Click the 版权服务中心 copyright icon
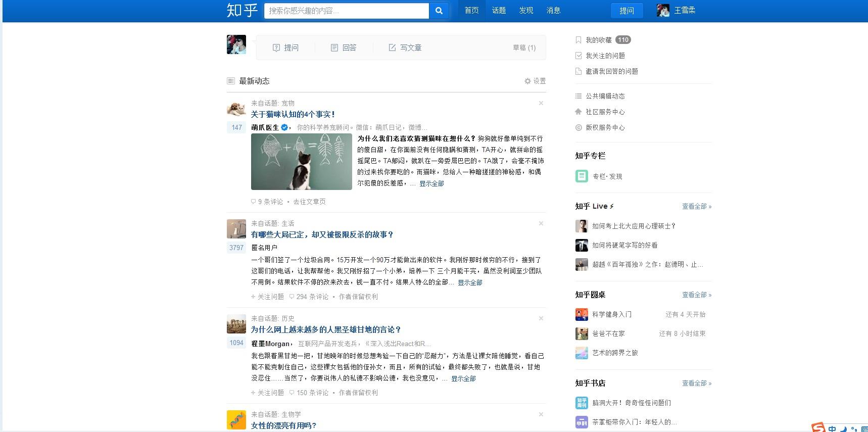The height and width of the screenshot is (432, 868). point(578,127)
